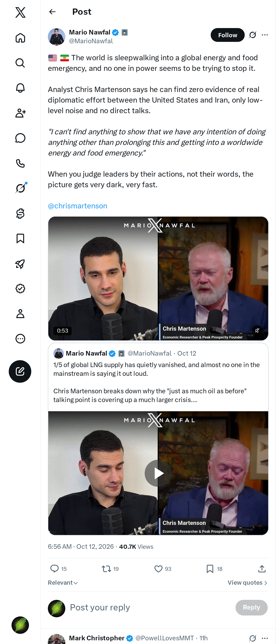Follow Mario Nawfal
Image resolution: width=276 pixels, height=644 pixels.
[227, 35]
